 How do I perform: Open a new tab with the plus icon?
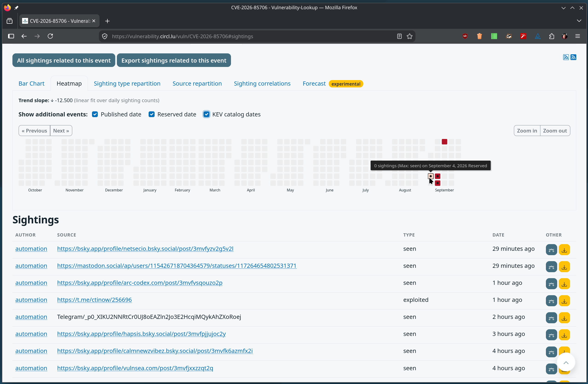(x=107, y=21)
